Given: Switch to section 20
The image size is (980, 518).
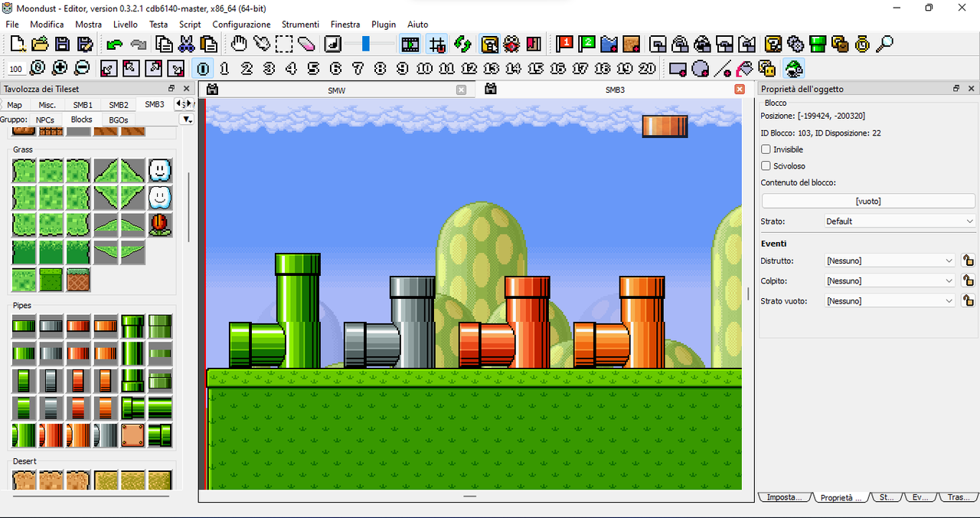Looking at the screenshot, I should tap(647, 68).
